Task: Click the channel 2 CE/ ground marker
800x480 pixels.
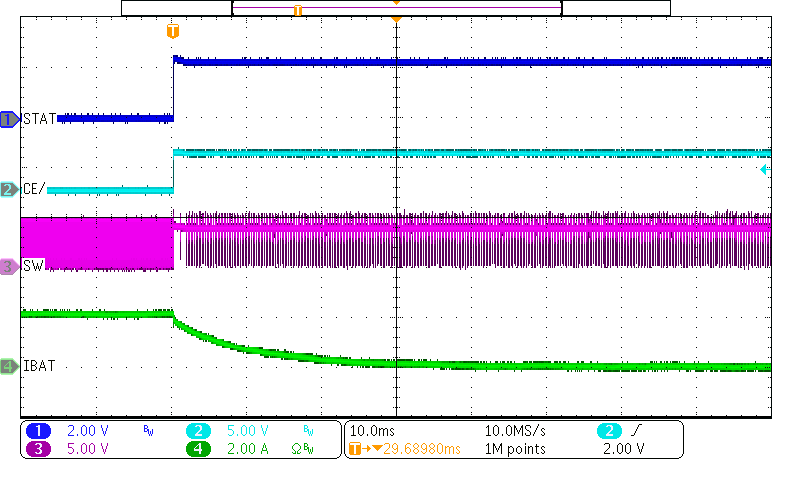Action: click(x=10, y=190)
